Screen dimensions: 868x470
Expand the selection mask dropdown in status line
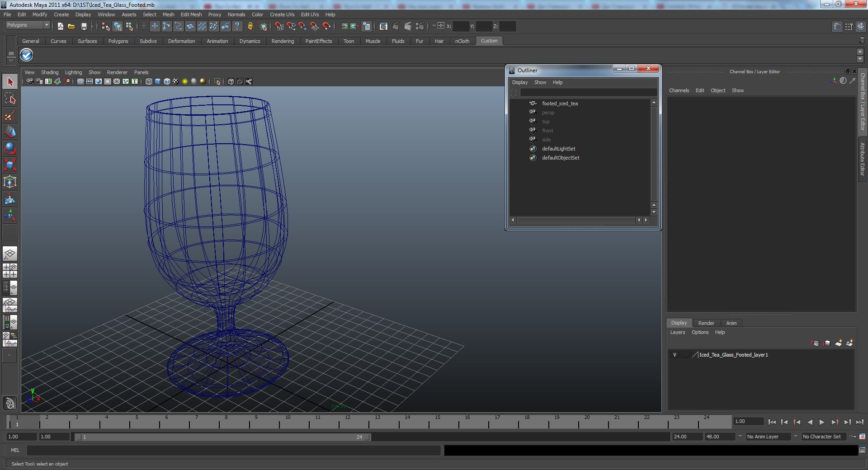(x=144, y=26)
